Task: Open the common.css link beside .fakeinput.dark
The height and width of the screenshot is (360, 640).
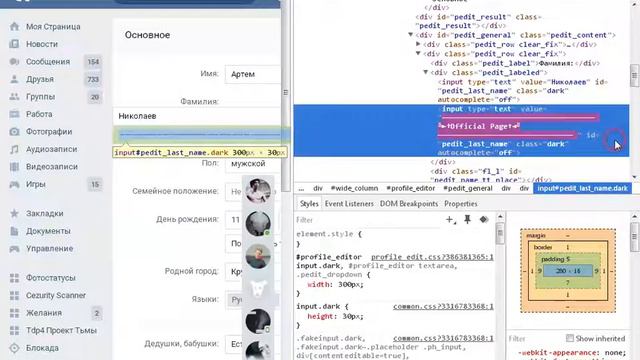Action: pyautogui.click(x=443, y=338)
